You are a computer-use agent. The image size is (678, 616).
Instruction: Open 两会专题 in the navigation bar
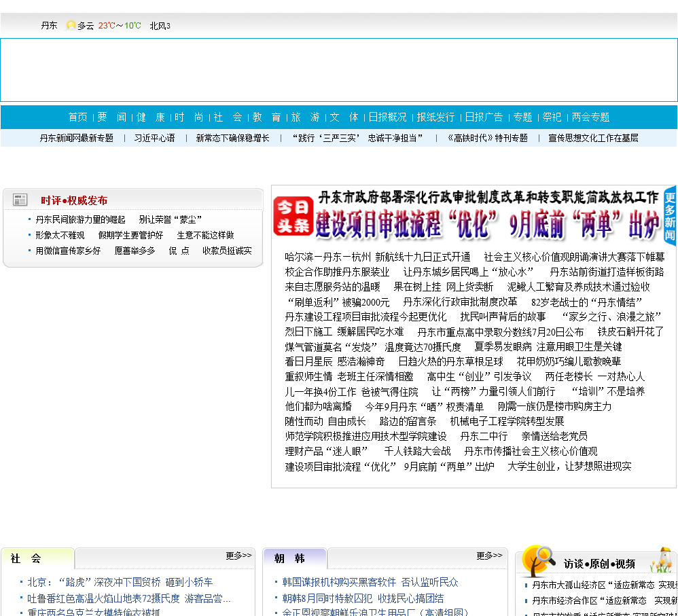click(x=590, y=117)
